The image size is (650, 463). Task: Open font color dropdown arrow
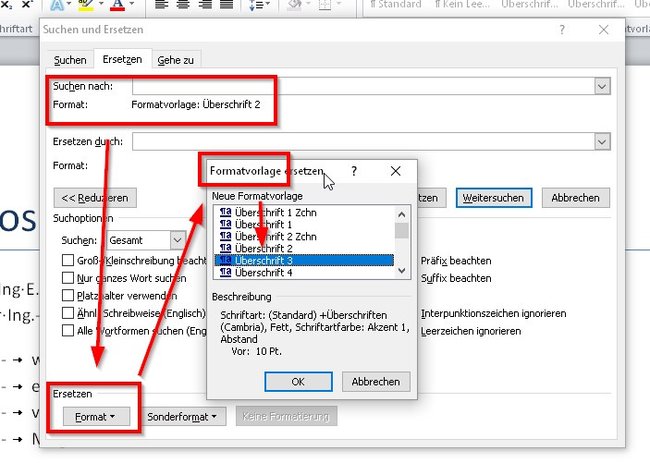pos(132,4)
